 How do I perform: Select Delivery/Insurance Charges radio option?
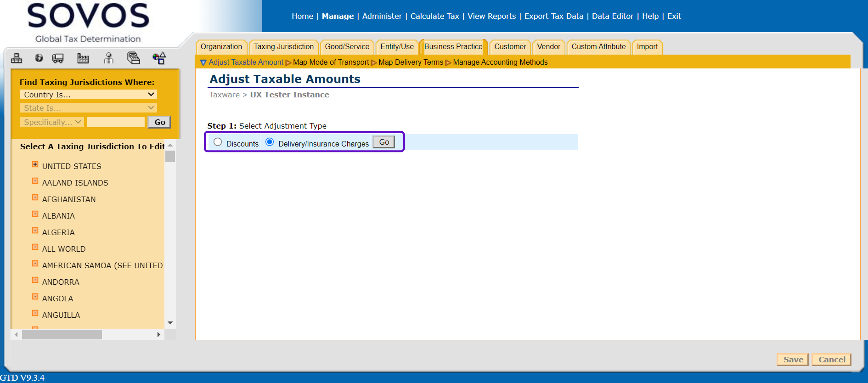tap(269, 142)
